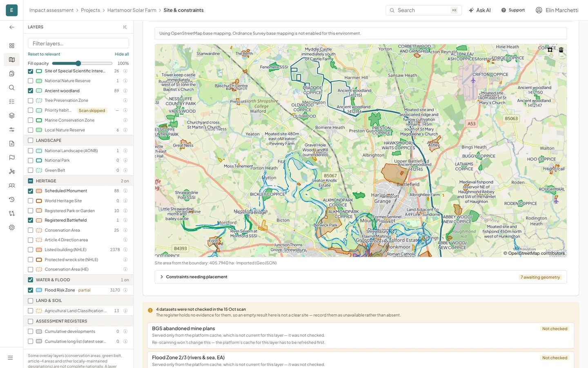Enable the National Nature Reserve layer
Viewport: 588px width, 368px height.
(x=31, y=81)
